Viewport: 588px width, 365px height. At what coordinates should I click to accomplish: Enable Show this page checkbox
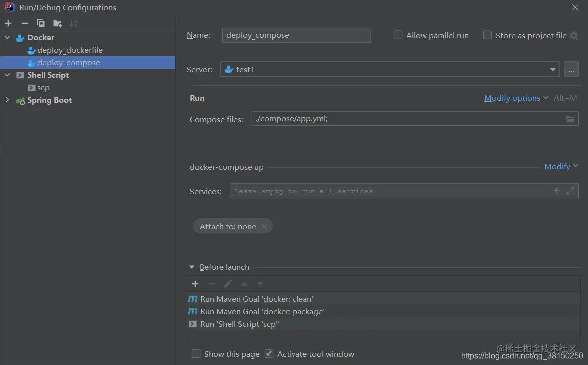tap(196, 354)
